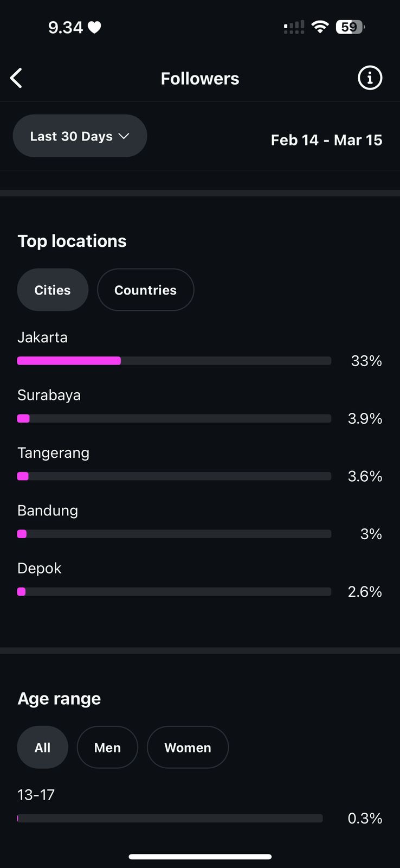The width and height of the screenshot is (400, 868).
Task: Select the Cities tab
Action: (x=53, y=290)
